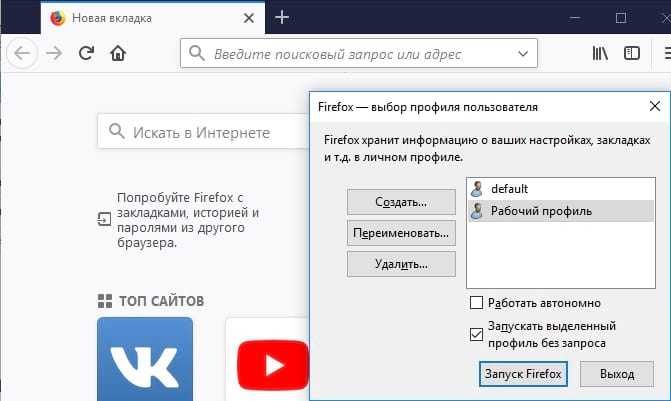This screenshot has width=671, height=401.
Task: Click the Forward arrow in toolbar
Action: (54, 53)
